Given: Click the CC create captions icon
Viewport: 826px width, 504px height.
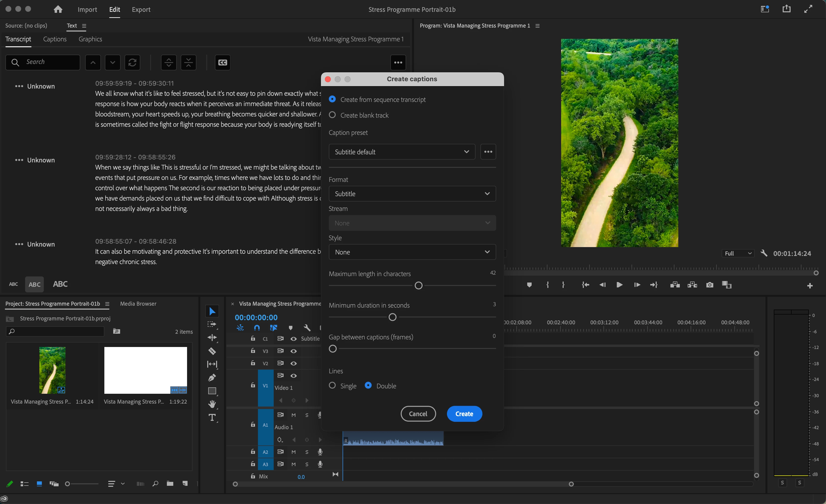Looking at the screenshot, I should (x=222, y=62).
